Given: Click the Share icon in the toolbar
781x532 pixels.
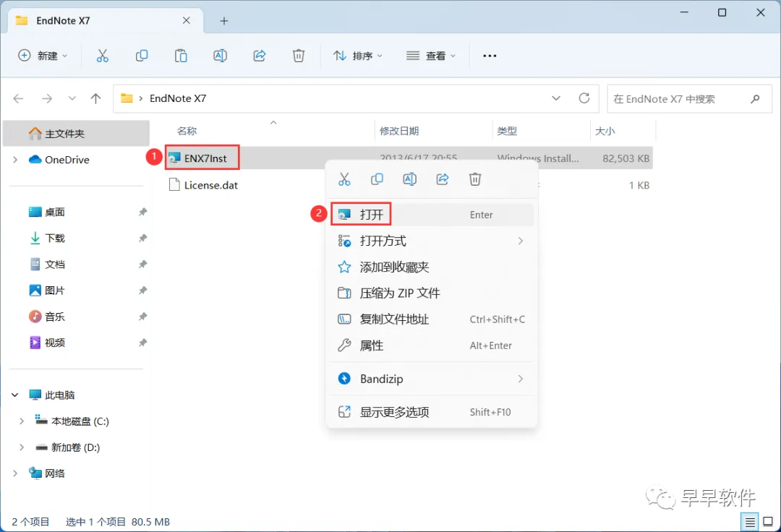Looking at the screenshot, I should pos(260,56).
